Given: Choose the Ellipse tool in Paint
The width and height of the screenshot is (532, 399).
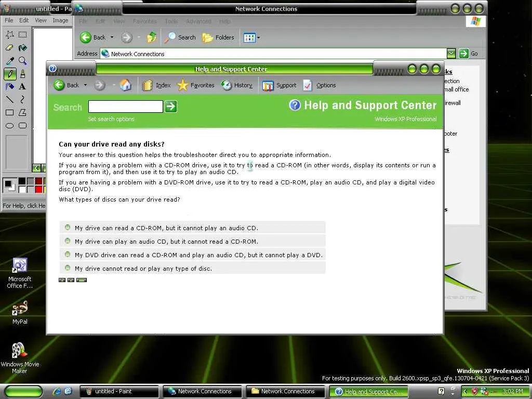Looking at the screenshot, I should (9, 126).
